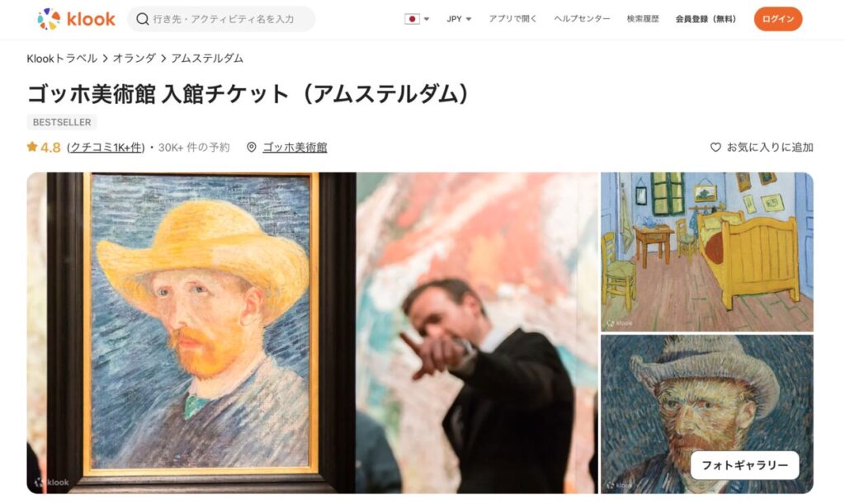
Task: Click the orange ログイン button
Action: tap(777, 19)
